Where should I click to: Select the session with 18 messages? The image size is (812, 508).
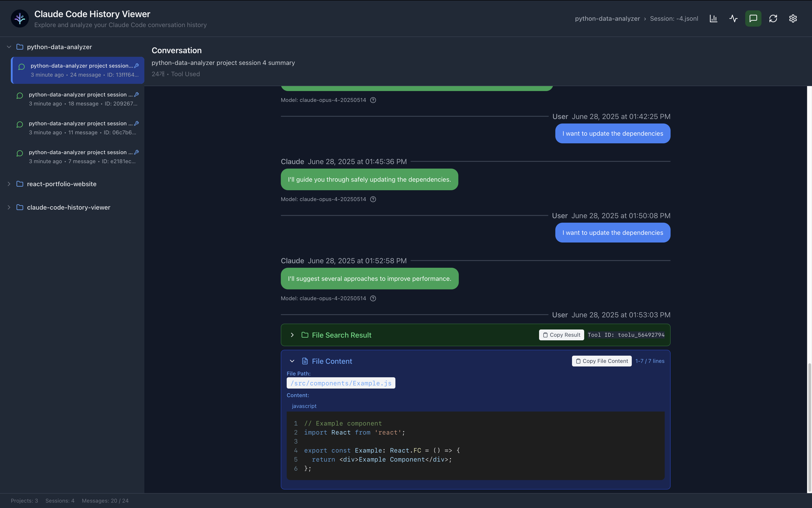(x=78, y=99)
